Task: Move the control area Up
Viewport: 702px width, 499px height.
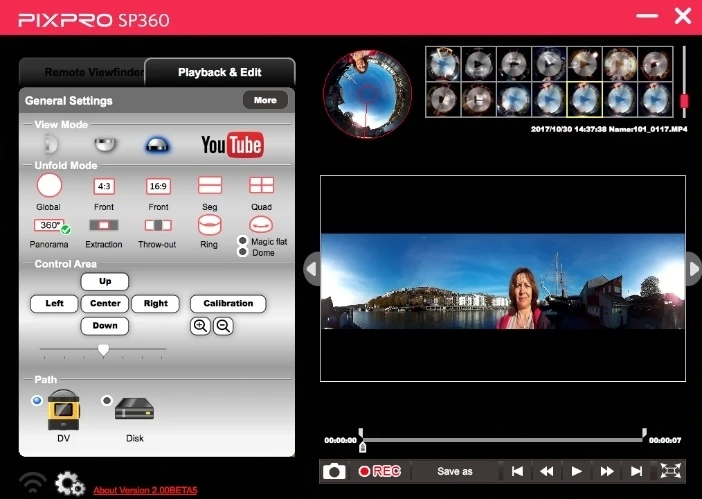Action: pyautogui.click(x=105, y=281)
